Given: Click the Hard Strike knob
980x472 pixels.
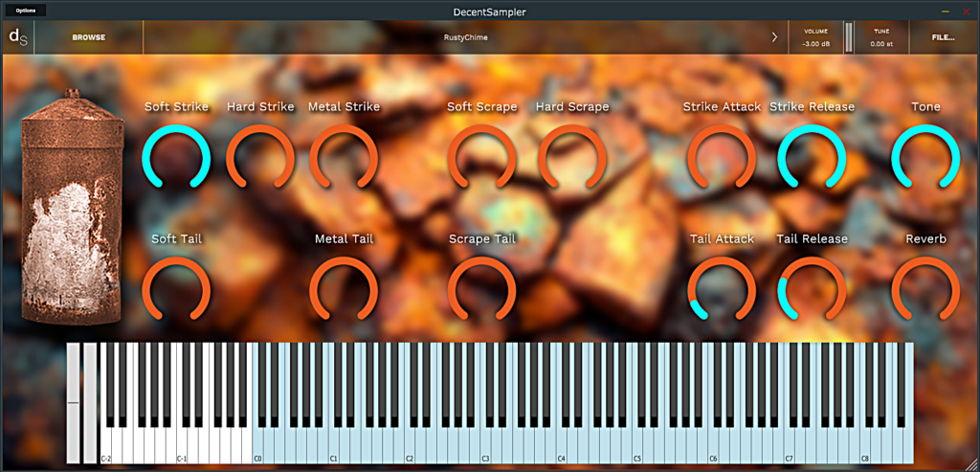Looking at the screenshot, I should [260, 158].
